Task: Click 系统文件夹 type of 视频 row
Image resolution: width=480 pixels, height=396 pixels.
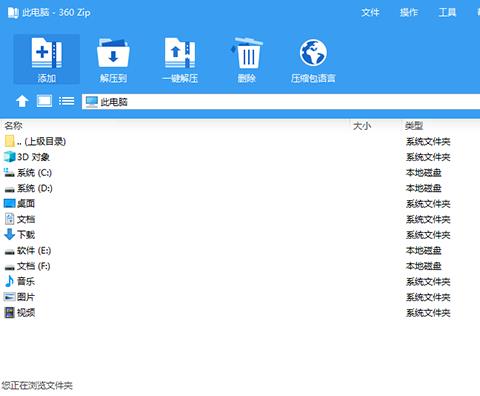Action: 428,313
